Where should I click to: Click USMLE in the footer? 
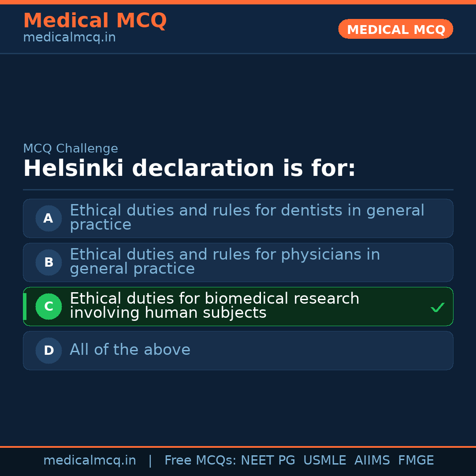pyautogui.click(x=324, y=461)
